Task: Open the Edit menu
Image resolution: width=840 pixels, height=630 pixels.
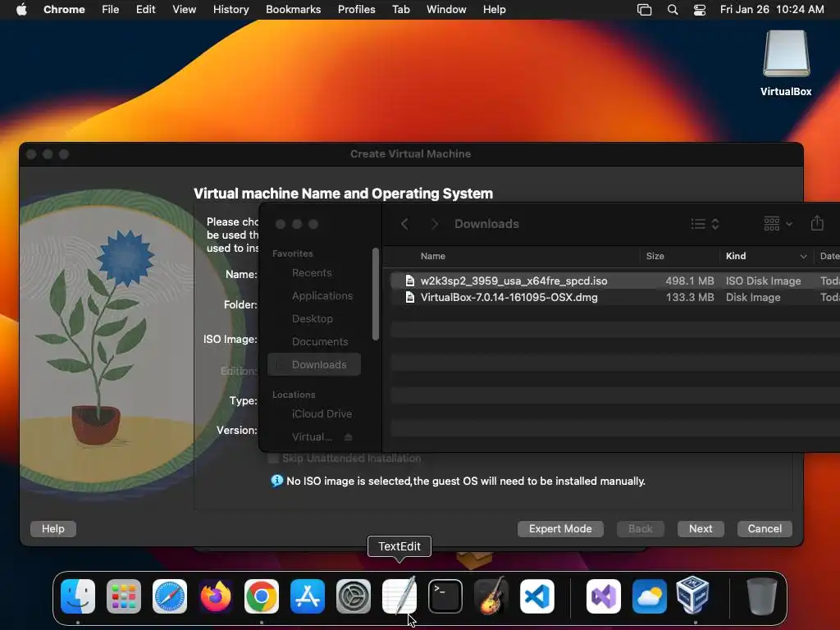Action: 145,9
